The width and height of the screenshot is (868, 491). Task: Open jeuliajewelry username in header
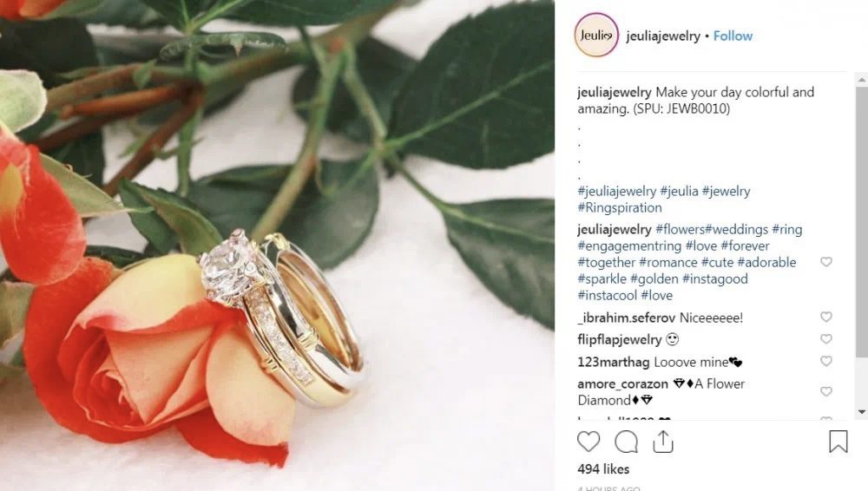point(663,36)
